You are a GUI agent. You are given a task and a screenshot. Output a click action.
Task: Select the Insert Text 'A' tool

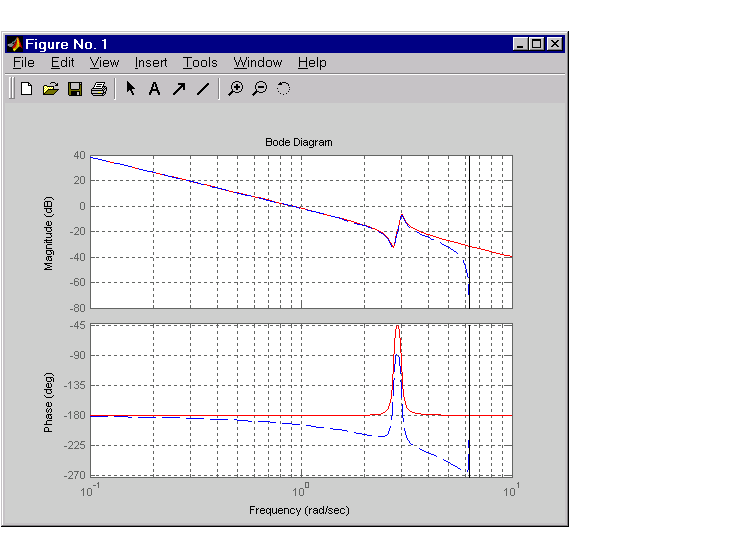click(154, 89)
